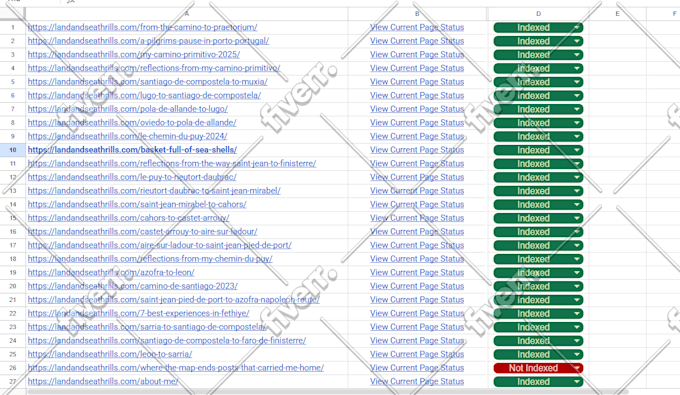Click View Current Page Status in row 26
The height and width of the screenshot is (395, 680).
coord(417,368)
